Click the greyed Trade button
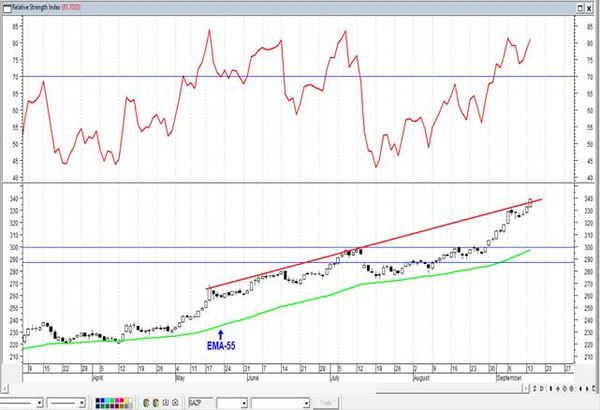600x410 pixels. point(326,403)
